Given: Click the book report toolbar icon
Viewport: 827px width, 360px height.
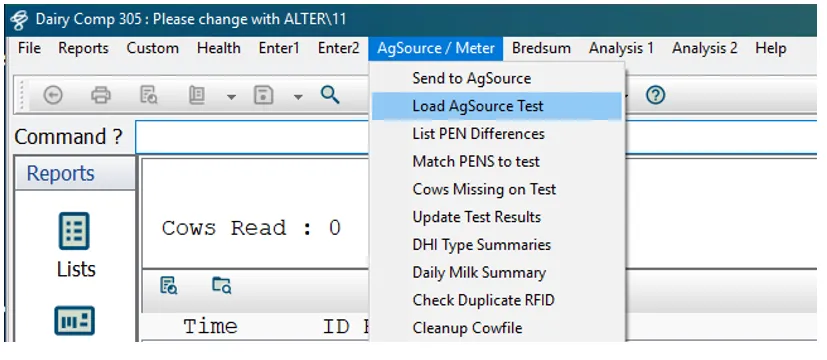Looking at the screenshot, I should click(197, 95).
